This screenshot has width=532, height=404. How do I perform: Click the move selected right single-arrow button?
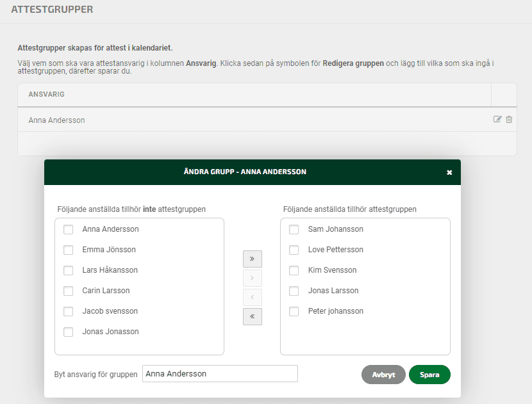pyautogui.click(x=252, y=279)
